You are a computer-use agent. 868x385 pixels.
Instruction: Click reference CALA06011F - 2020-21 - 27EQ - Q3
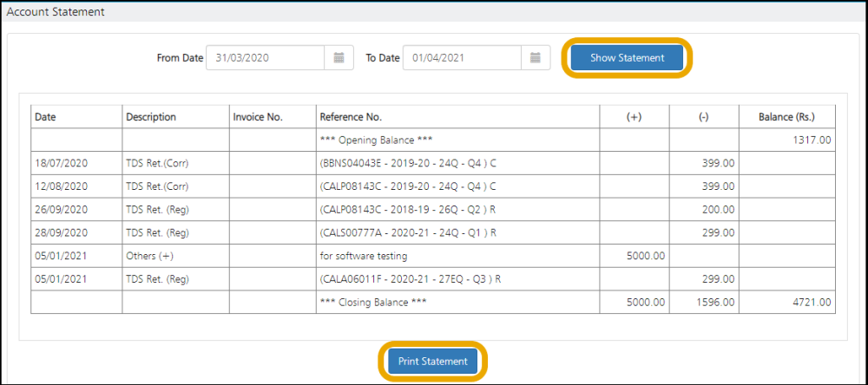coord(411,279)
